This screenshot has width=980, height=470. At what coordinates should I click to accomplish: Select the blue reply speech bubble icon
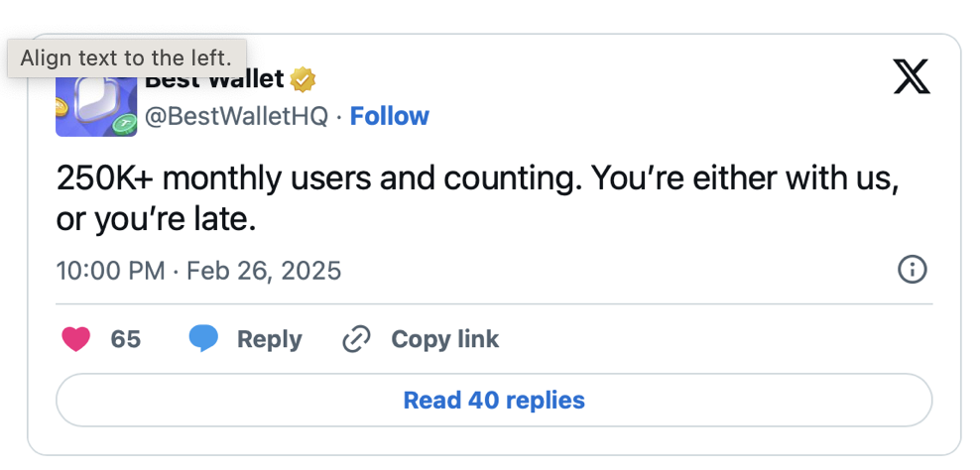(x=203, y=339)
